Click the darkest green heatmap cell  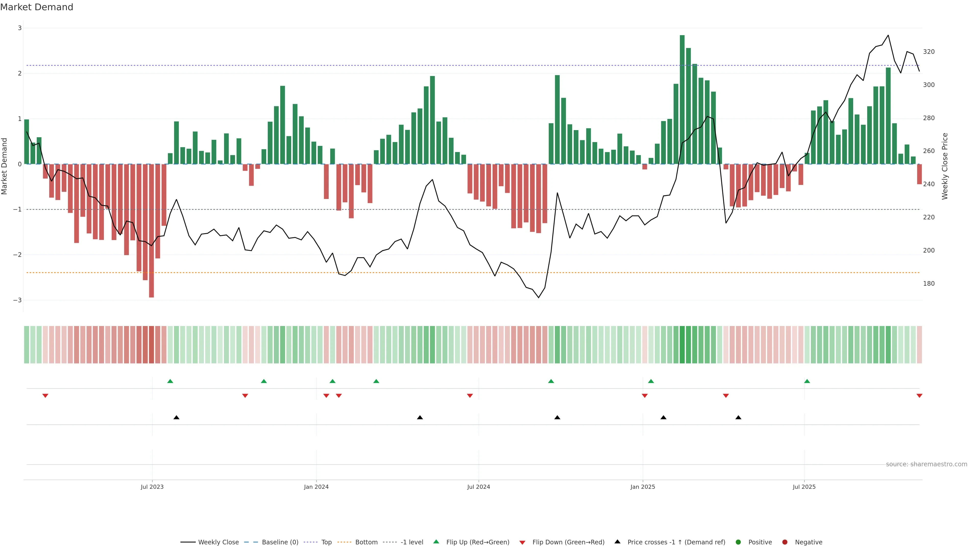(x=682, y=345)
